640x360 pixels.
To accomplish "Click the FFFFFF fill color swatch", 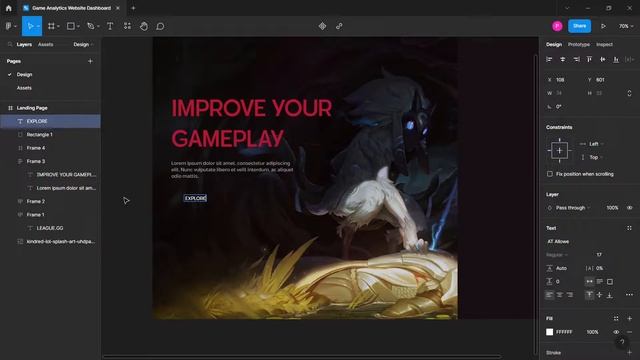I will [x=549, y=332].
